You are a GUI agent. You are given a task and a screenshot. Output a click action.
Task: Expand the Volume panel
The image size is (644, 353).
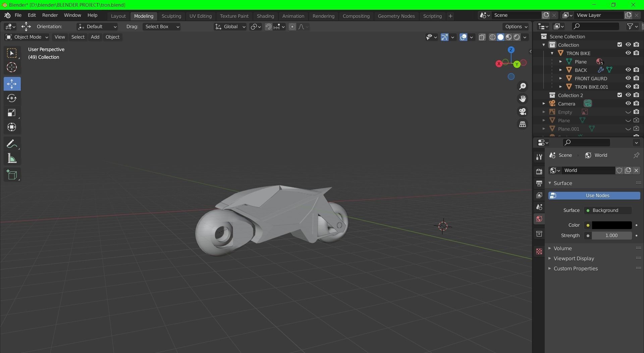click(x=562, y=249)
